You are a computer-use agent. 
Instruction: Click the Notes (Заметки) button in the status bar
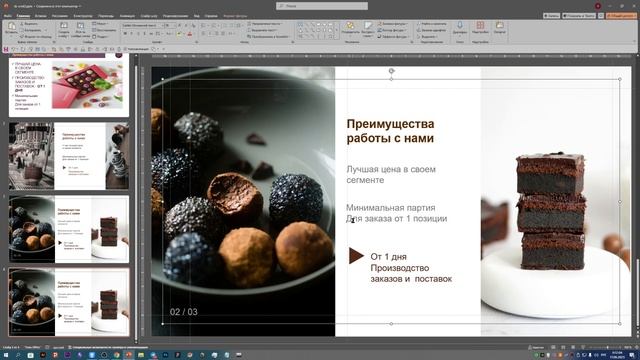(536, 347)
